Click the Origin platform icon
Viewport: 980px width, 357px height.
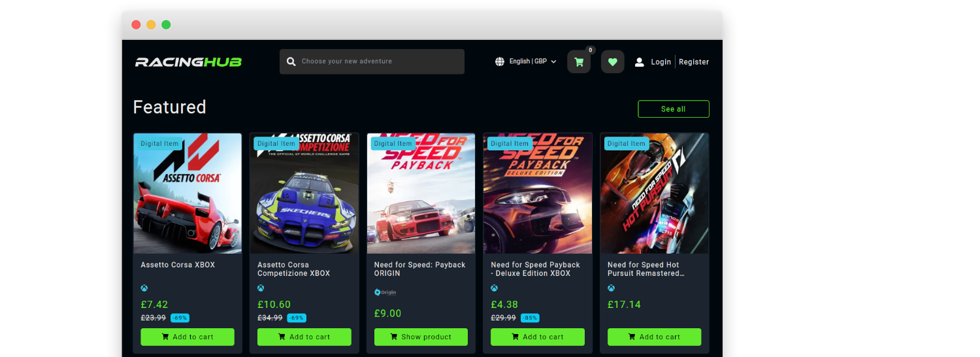(x=385, y=292)
